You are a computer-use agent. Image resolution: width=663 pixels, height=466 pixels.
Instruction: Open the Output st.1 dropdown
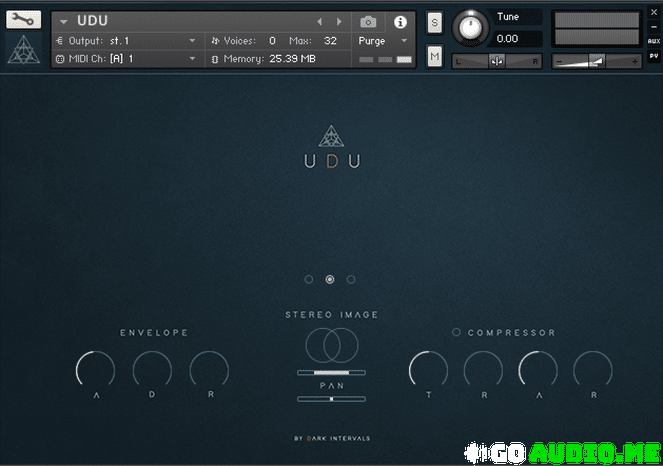[192, 41]
